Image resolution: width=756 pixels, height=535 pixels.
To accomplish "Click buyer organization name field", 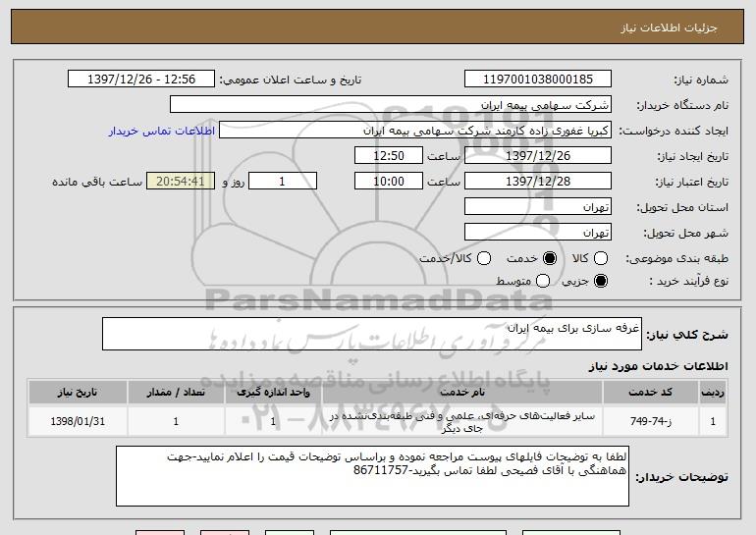I will pyautogui.click(x=391, y=105).
